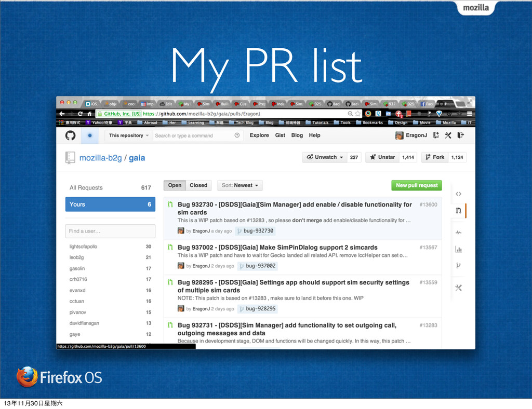Viewport: 532px width, 409px height.
Task: Open pull request Bug 932730 title
Action: click(x=295, y=209)
